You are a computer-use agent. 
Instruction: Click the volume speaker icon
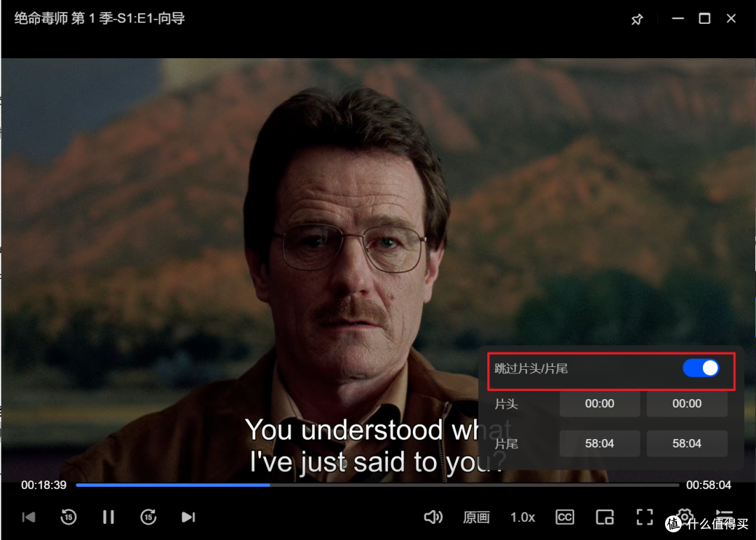click(433, 518)
